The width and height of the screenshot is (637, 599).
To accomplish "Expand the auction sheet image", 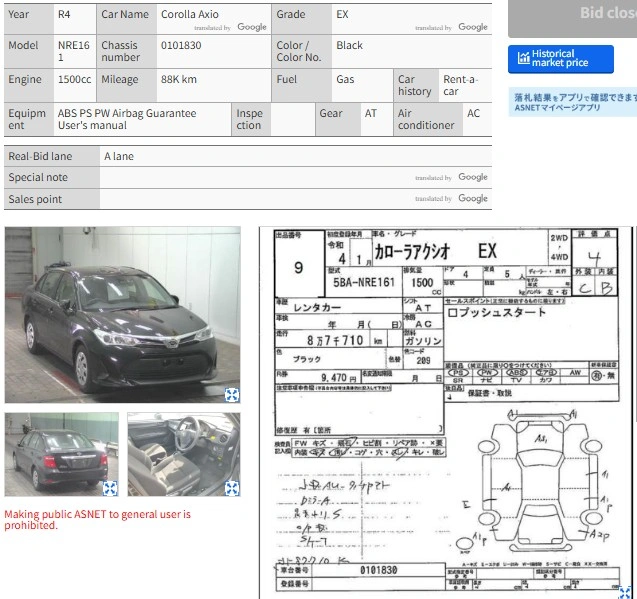I will (625, 592).
